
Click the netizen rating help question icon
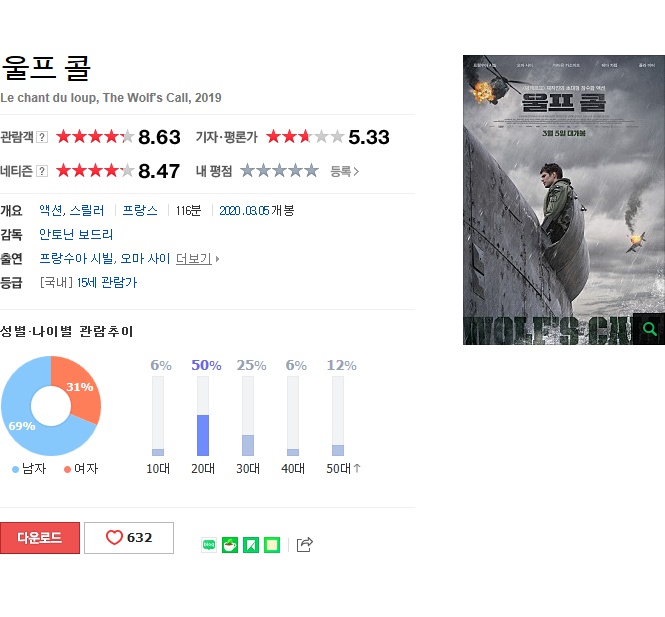pyautogui.click(x=42, y=171)
